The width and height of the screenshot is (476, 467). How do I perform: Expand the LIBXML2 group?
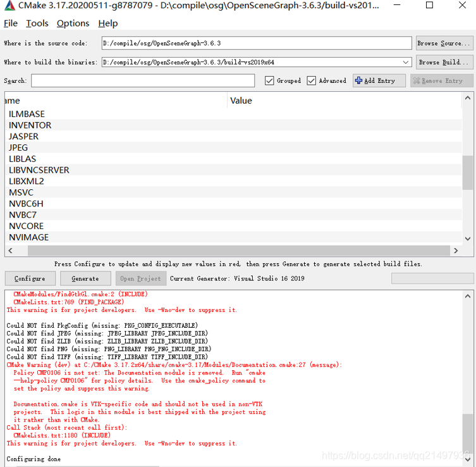click(27, 182)
